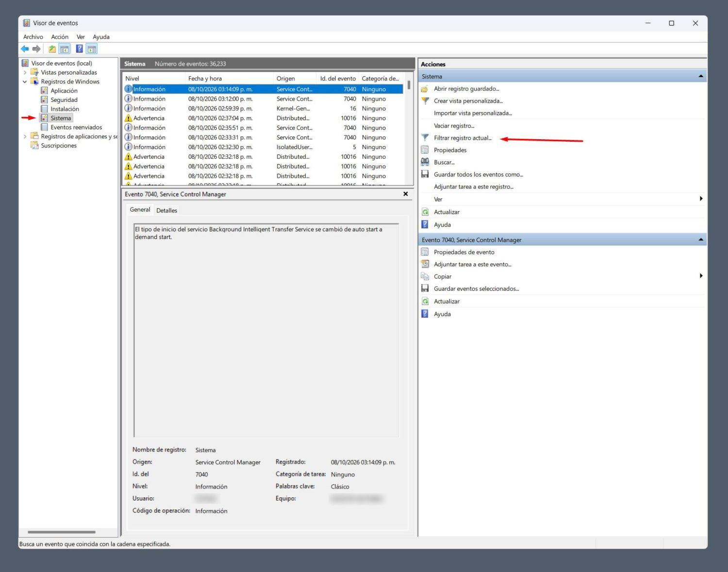Open 'Eventos reenviados' in the tree

[76, 128]
